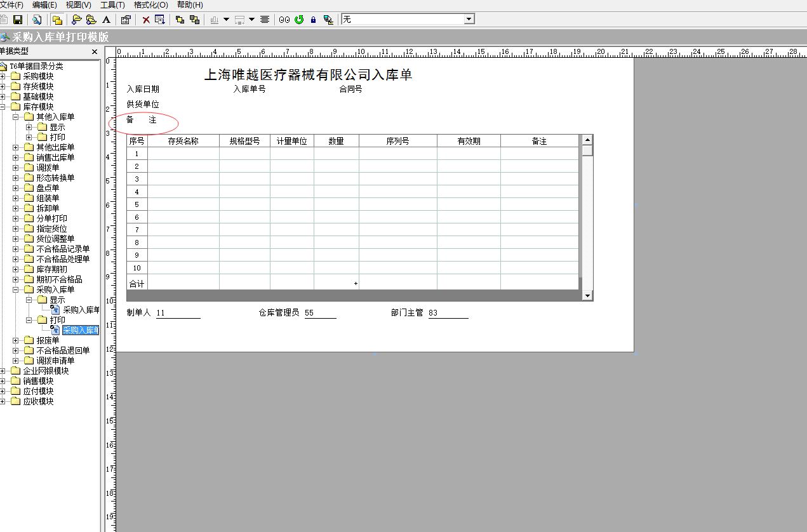This screenshot has height=532, width=807.
Task: Select the T6单据目录分类 root node
Action: [x=36, y=66]
